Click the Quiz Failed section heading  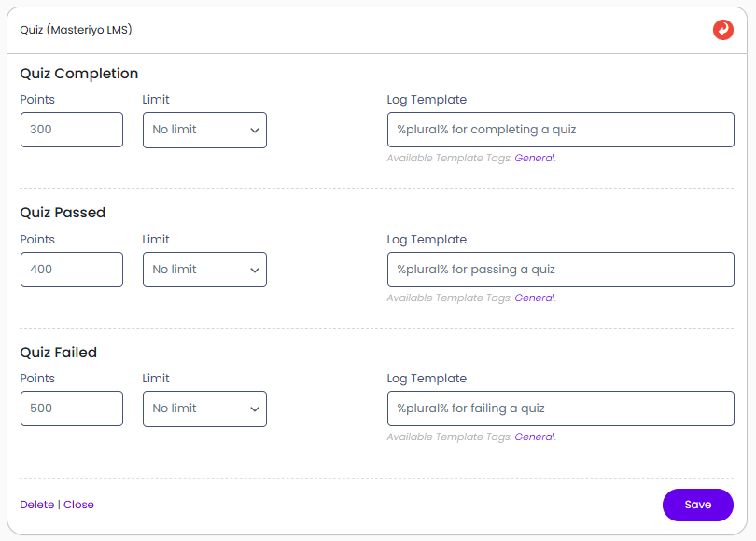click(x=59, y=353)
